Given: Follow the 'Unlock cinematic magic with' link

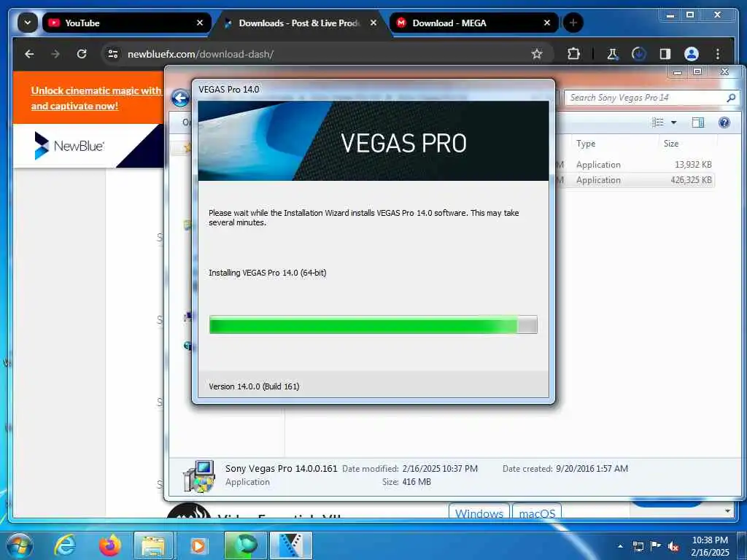Looking at the screenshot, I should [x=96, y=90].
